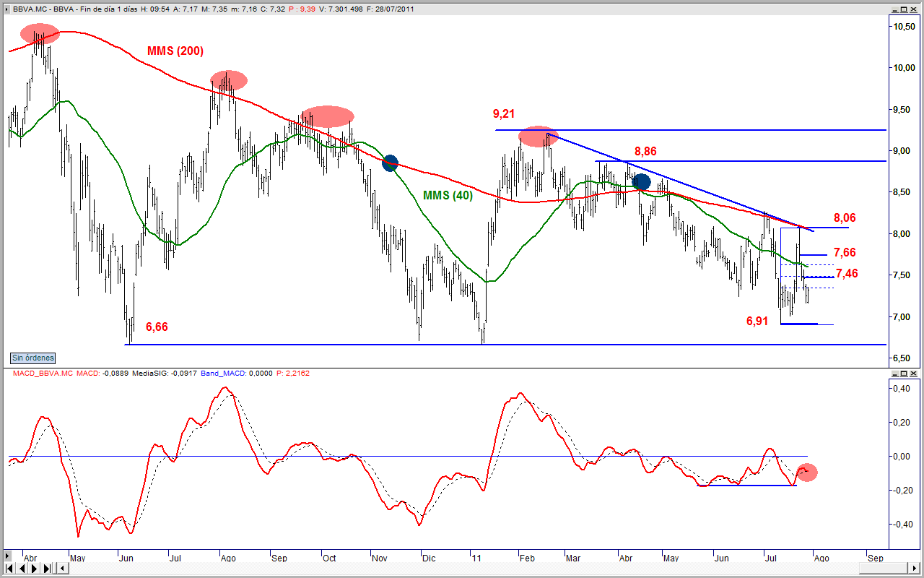Click the '-0,40' MACD axis label

click(904, 525)
